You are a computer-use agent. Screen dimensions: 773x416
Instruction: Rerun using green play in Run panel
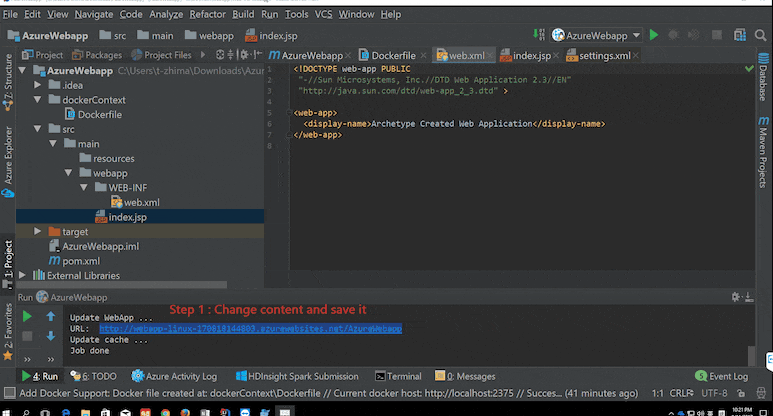[27, 316]
